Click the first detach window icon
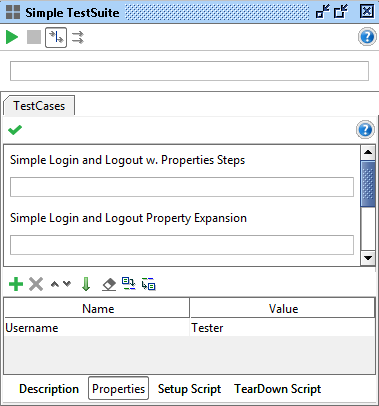This screenshot has height=406, width=379. tap(323, 11)
